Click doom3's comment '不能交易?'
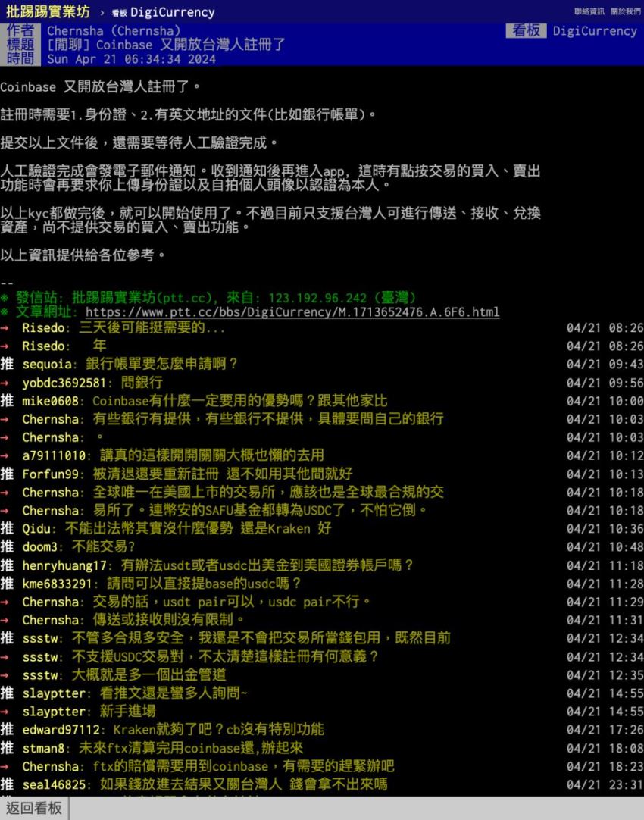 (103, 546)
